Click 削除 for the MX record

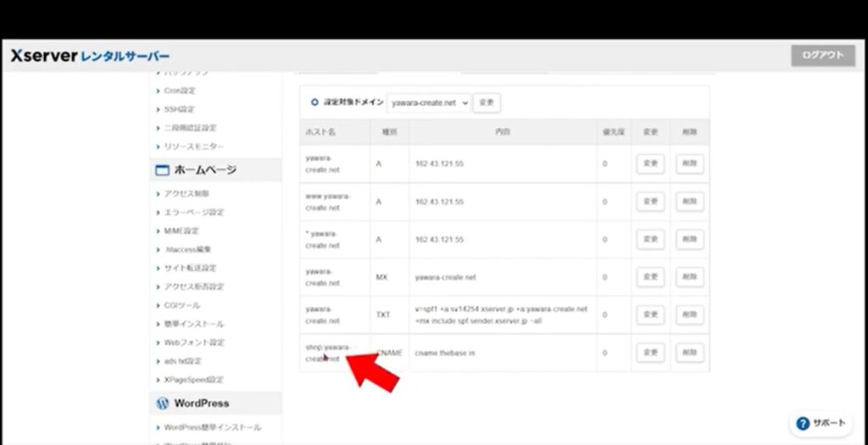point(690,277)
